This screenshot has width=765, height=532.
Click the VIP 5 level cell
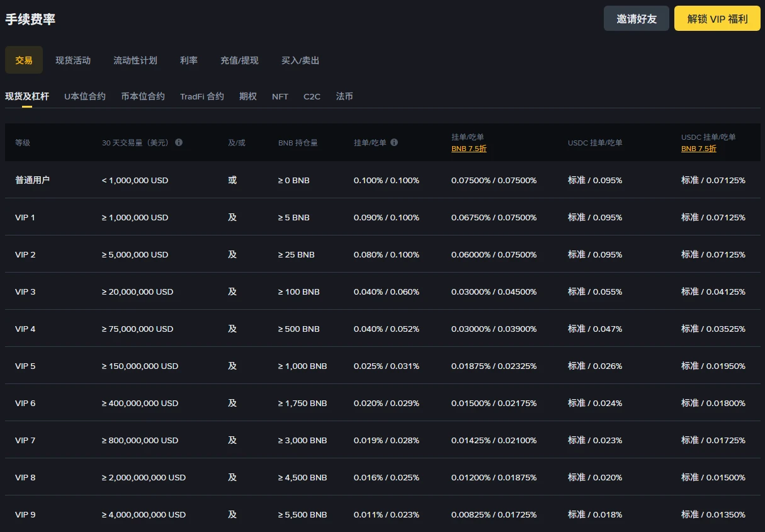point(25,366)
